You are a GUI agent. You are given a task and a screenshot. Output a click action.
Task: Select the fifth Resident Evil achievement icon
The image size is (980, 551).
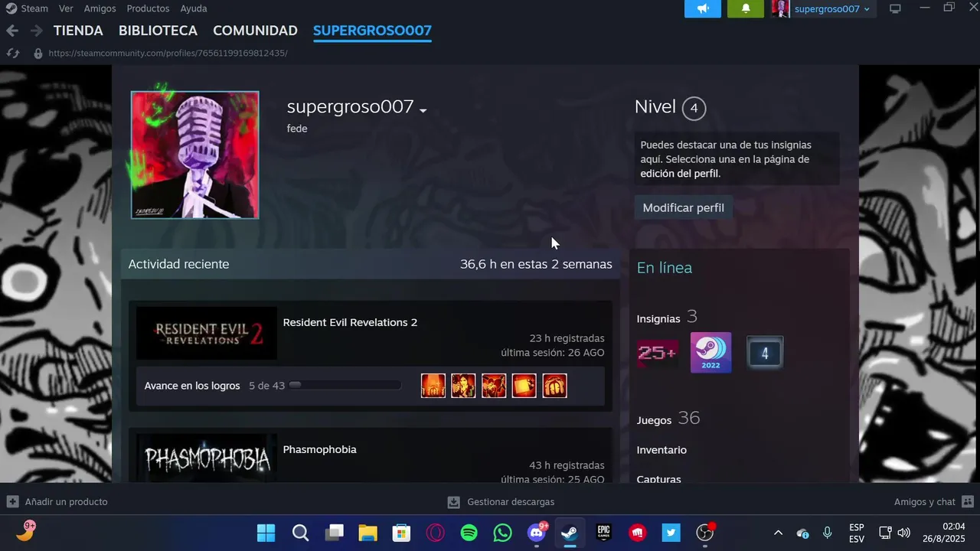[x=554, y=386]
